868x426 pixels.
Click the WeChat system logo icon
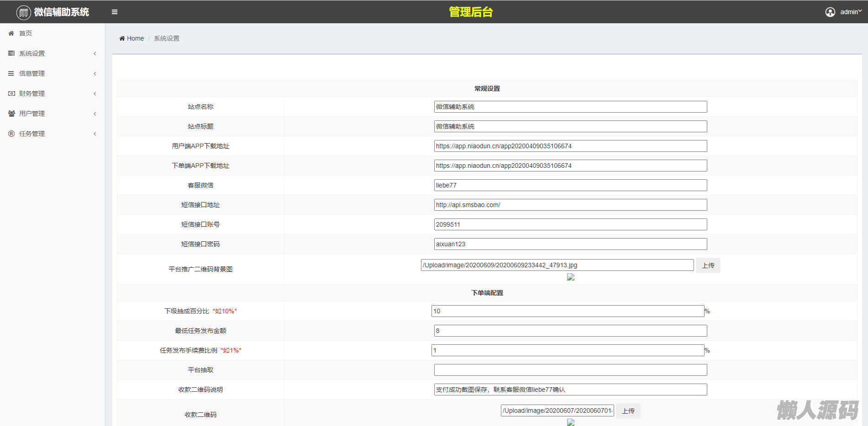pyautogui.click(x=23, y=12)
